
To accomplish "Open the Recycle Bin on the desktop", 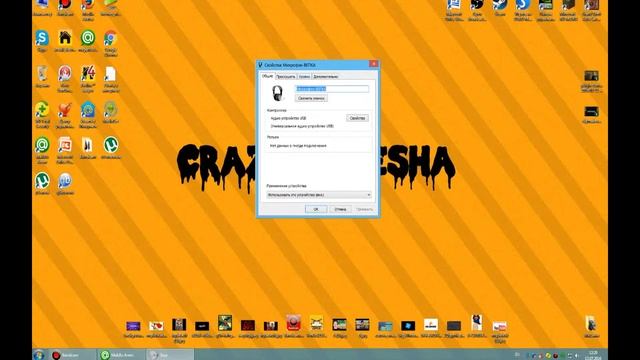I will point(42,73).
